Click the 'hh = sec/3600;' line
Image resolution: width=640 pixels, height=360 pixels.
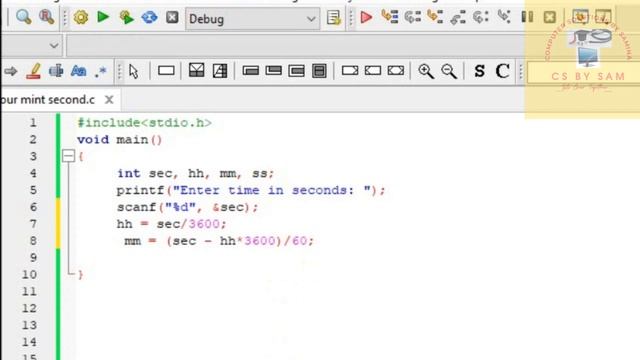171,224
